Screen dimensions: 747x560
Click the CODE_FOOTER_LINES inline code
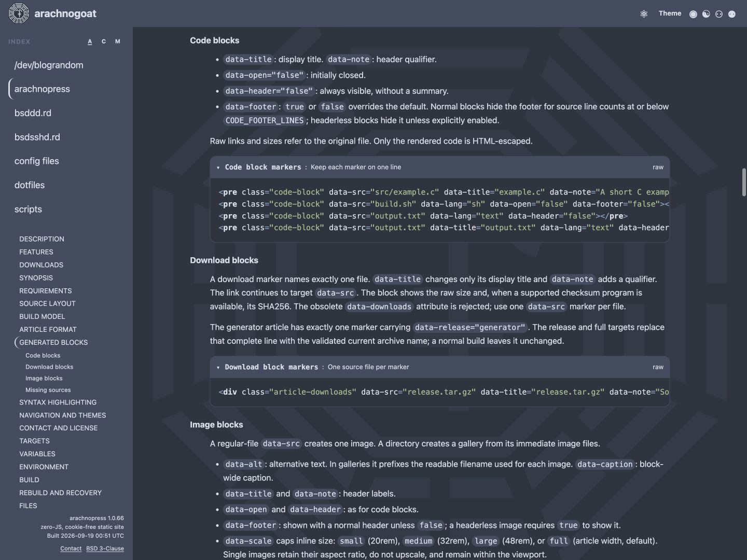tap(265, 120)
